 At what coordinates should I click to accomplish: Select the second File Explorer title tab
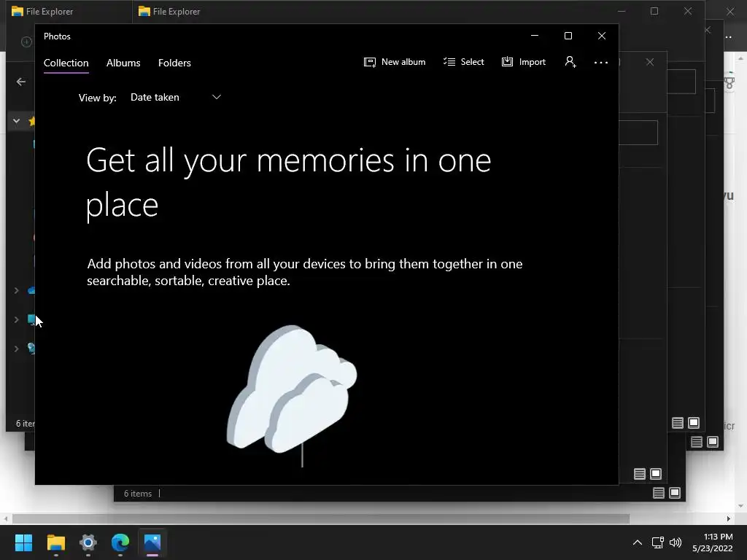[169, 12]
